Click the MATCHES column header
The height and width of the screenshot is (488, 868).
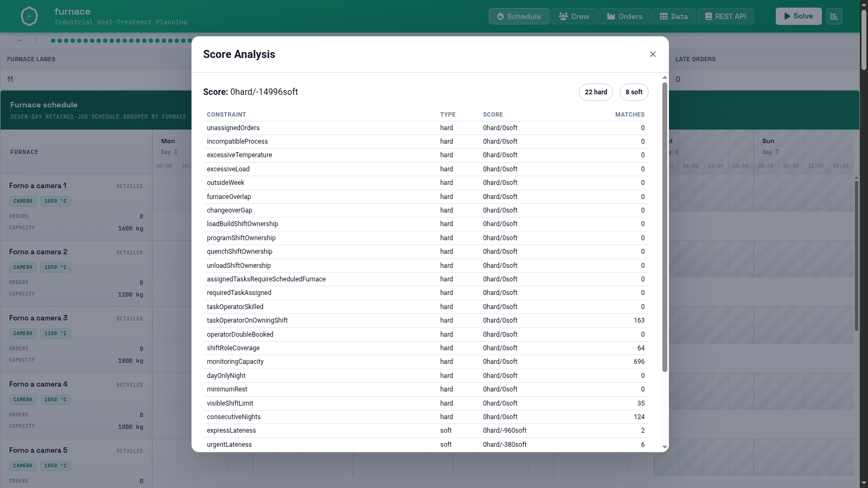(x=629, y=114)
